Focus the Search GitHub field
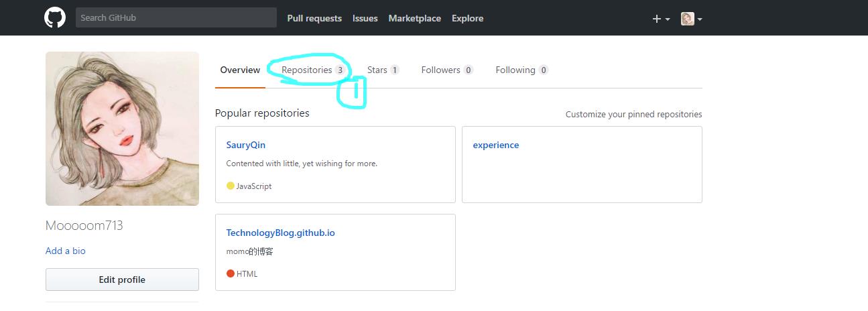 pos(176,18)
